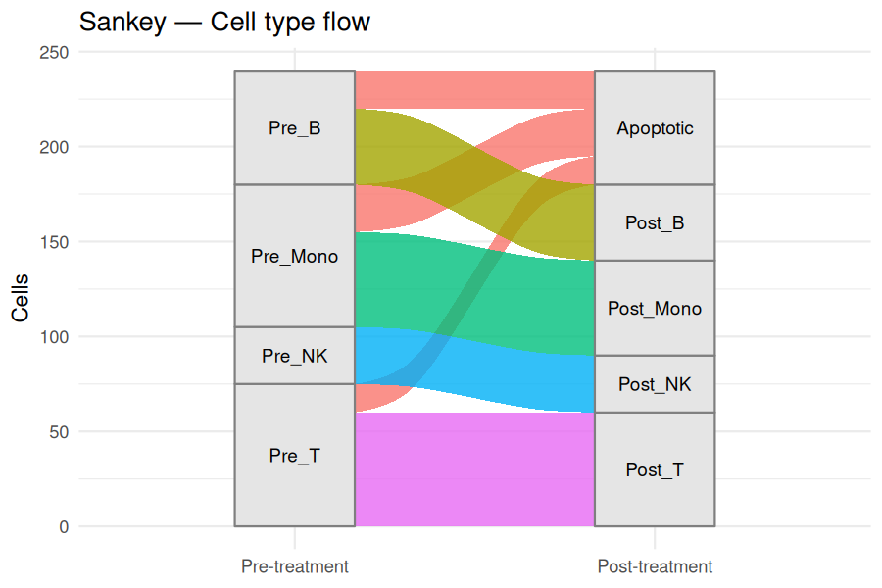The height and width of the screenshot is (588, 882).
Task: Click the Pre_B node box
Action: point(295,127)
